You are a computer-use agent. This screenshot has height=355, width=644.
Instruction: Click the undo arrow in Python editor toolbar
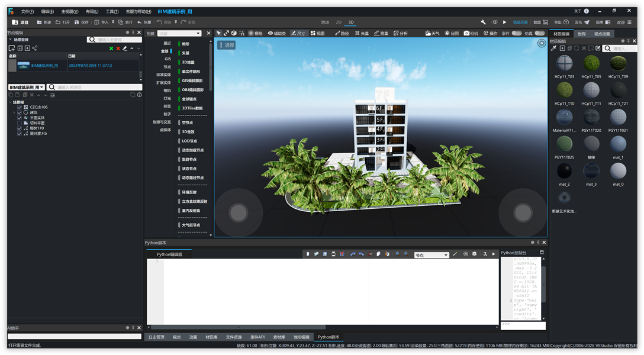click(353, 254)
